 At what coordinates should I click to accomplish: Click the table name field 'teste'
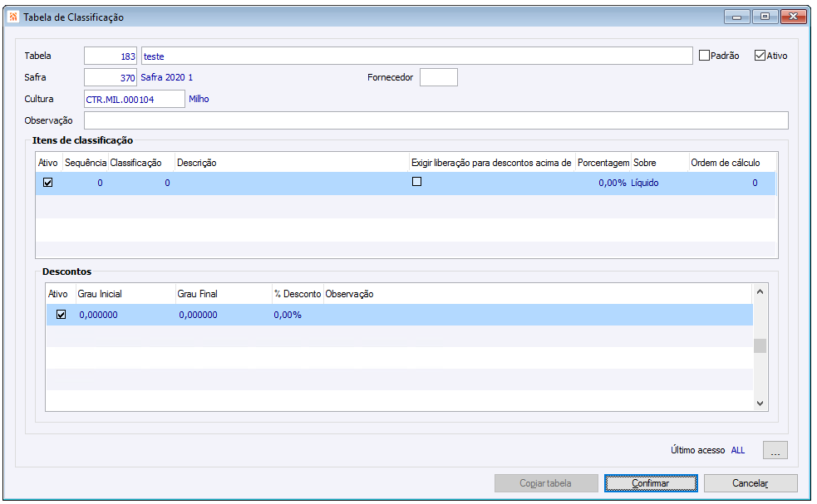coord(417,56)
